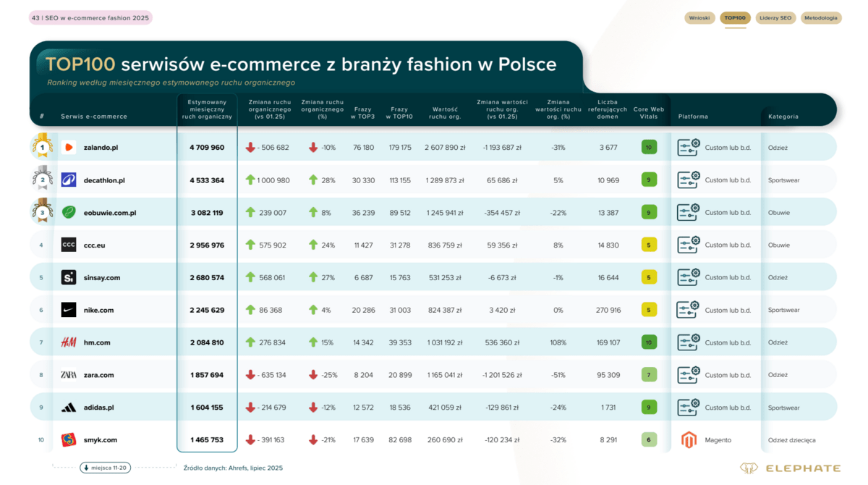Image resolution: width=868 pixels, height=485 pixels.
Task: Click zara.com red down arrow for -25%
Action: [x=313, y=375]
